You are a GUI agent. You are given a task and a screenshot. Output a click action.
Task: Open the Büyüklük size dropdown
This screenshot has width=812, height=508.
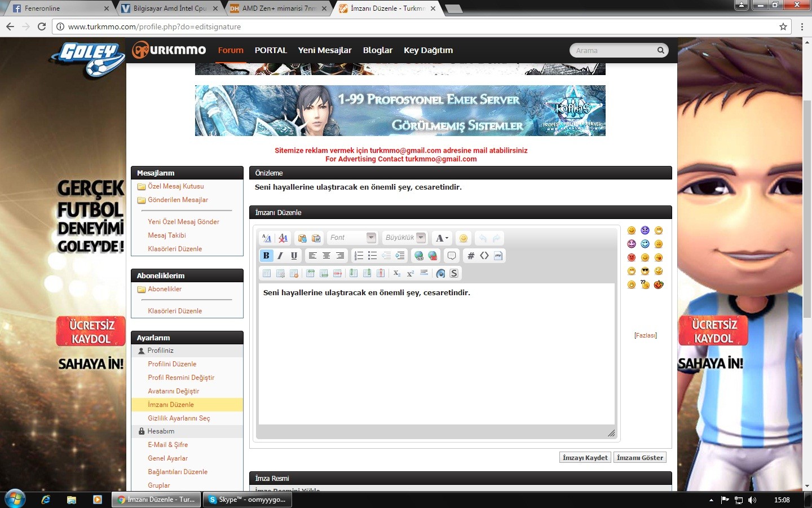tap(405, 238)
